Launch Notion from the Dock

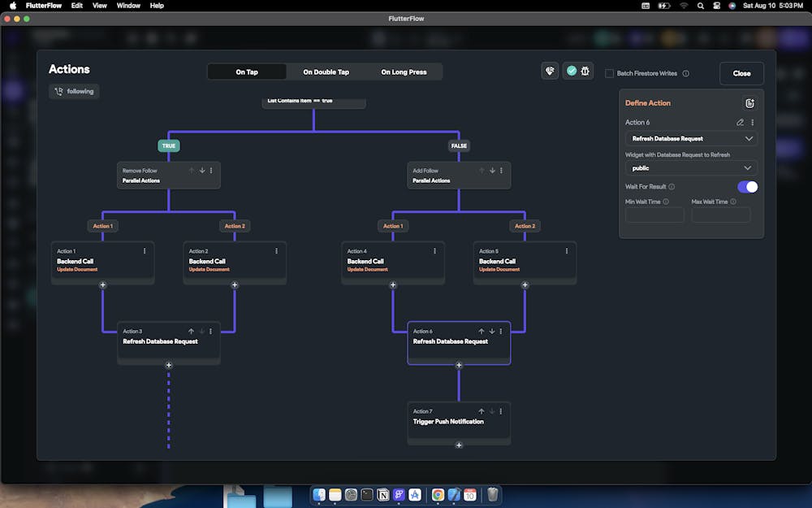click(x=382, y=495)
